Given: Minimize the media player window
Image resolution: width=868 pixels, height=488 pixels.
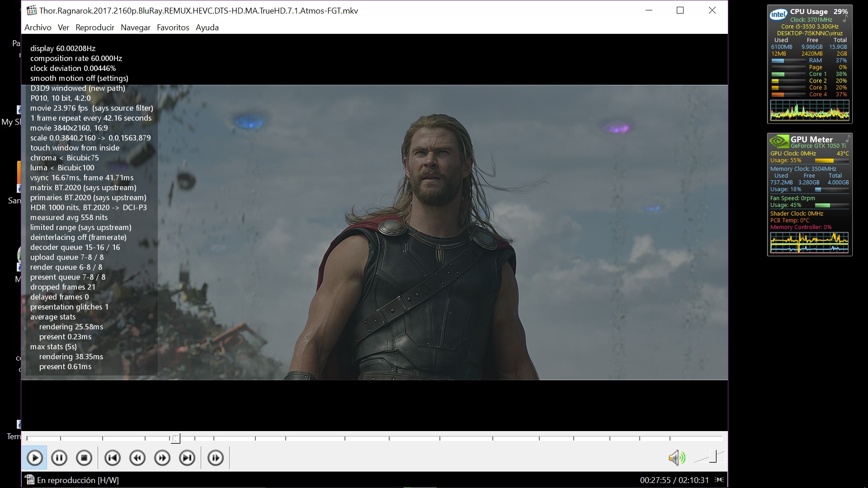Looking at the screenshot, I should click(649, 10).
